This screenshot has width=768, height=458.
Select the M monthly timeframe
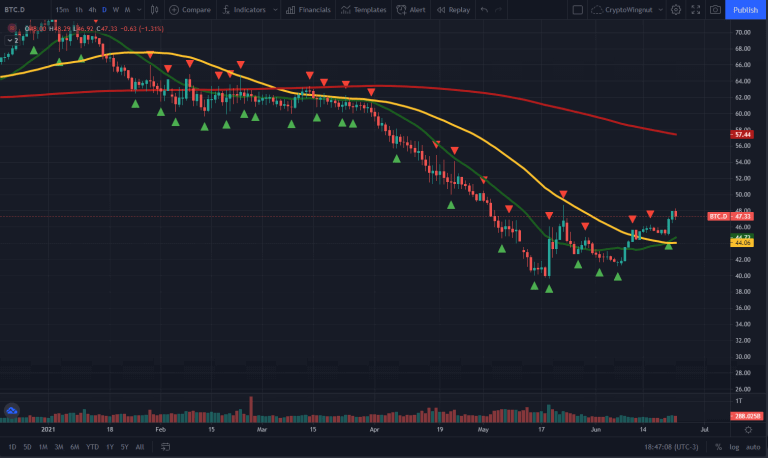(127, 10)
